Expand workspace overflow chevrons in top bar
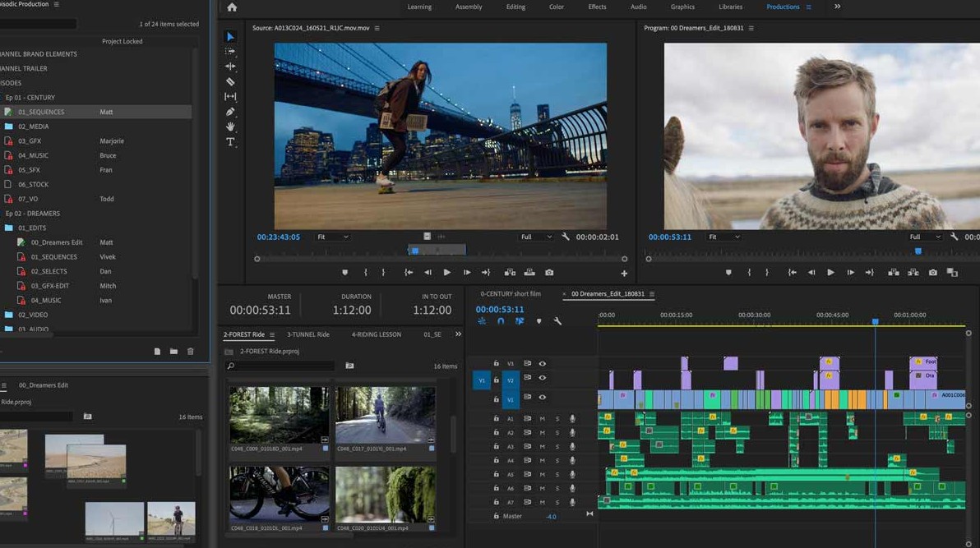980x548 pixels. (837, 7)
